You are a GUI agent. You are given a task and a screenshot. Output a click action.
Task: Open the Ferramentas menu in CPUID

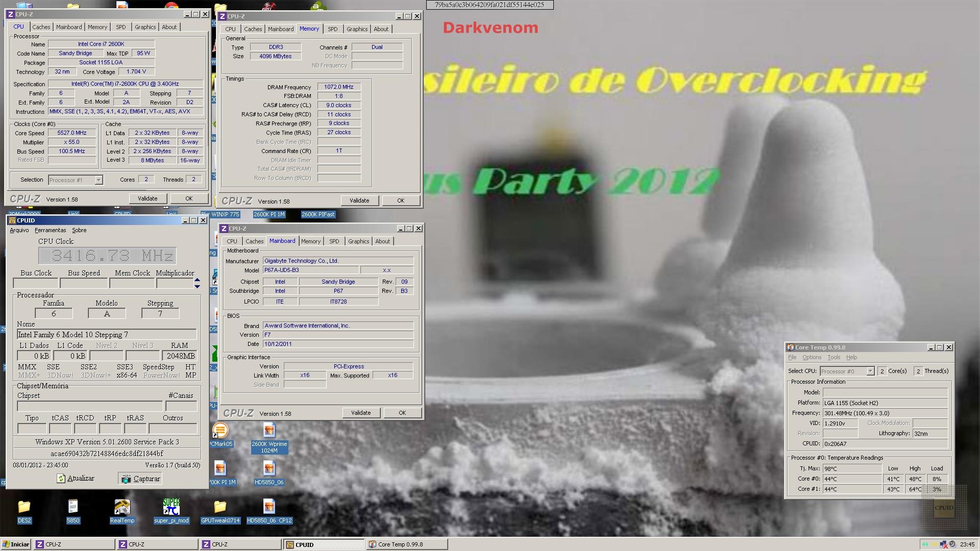click(51, 230)
